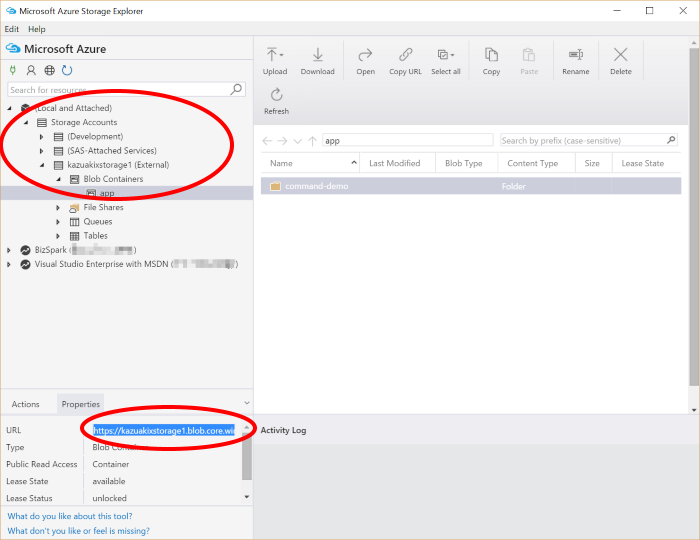Open the Select all dropdown arrow

(452, 55)
